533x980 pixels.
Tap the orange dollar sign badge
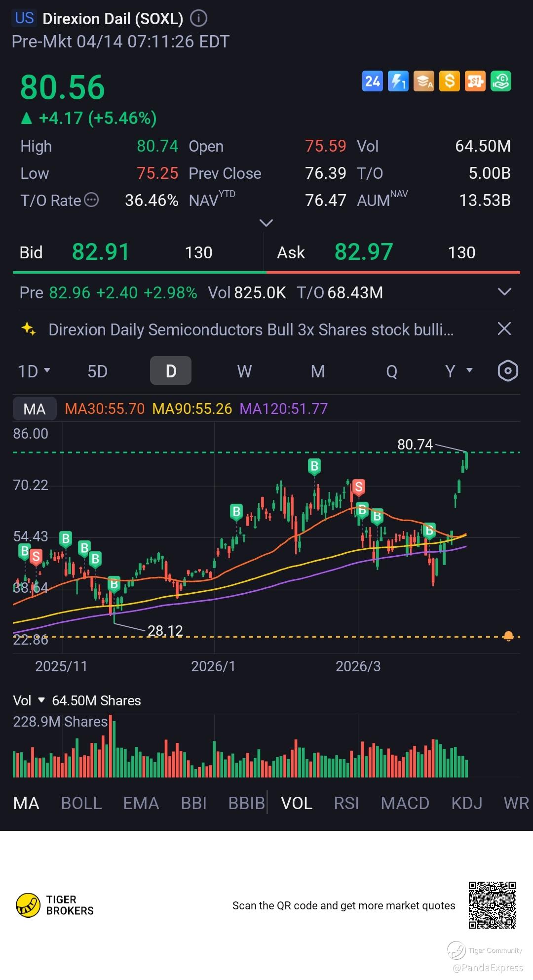click(450, 81)
